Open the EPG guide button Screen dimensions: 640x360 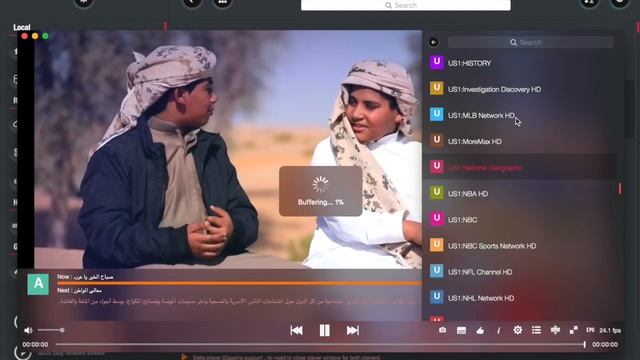click(590, 330)
